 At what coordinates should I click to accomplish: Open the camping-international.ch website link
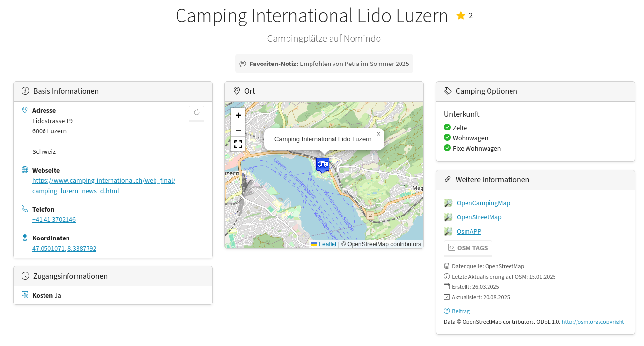[104, 186]
